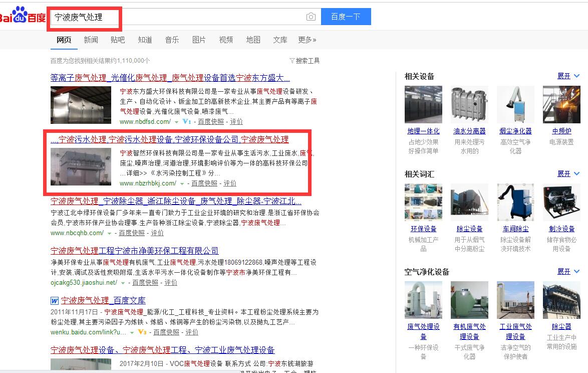The width and height of the screenshot is (588, 373).
Task: Open dropdown arrow next to ojcakg530.jiaoshui.net
Action: click(123, 283)
